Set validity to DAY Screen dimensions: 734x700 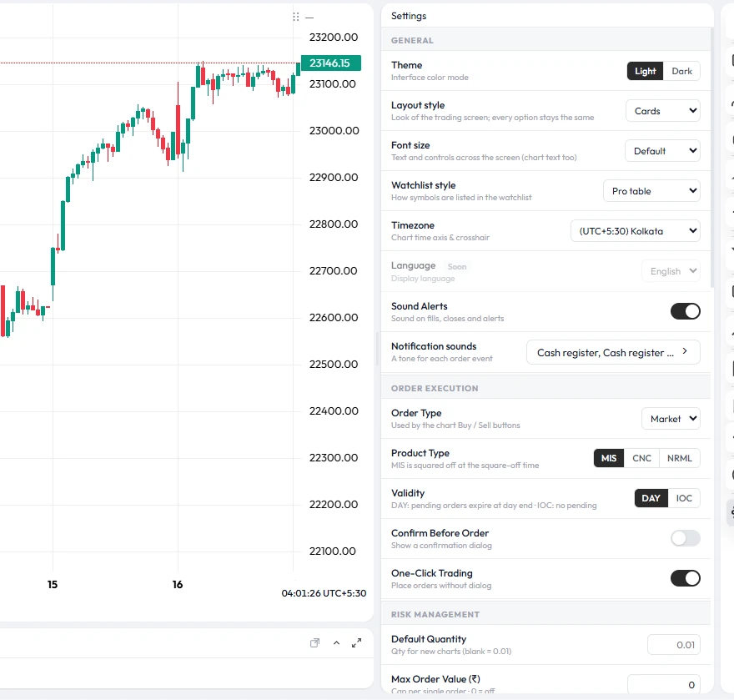click(651, 498)
